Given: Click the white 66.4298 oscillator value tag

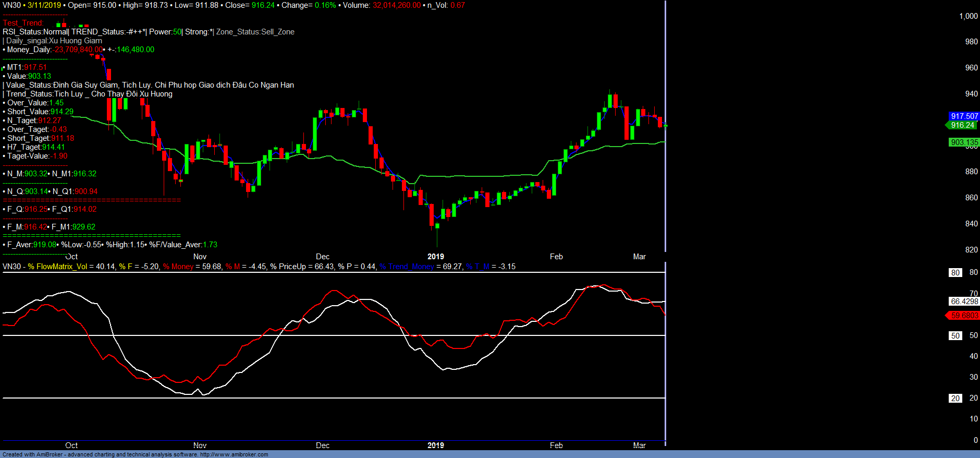Looking at the screenshot, I should [x=964, y=302].
